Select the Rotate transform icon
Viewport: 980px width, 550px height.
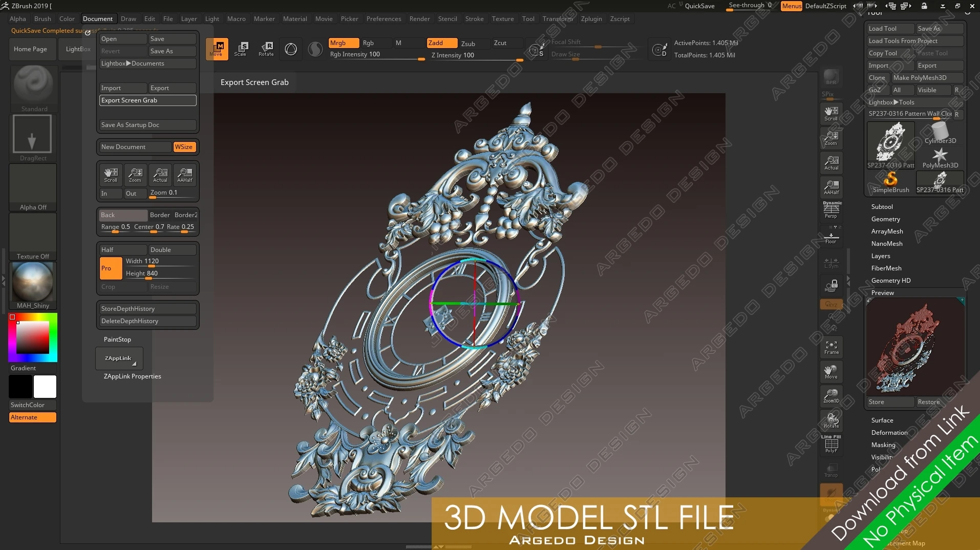266,49
